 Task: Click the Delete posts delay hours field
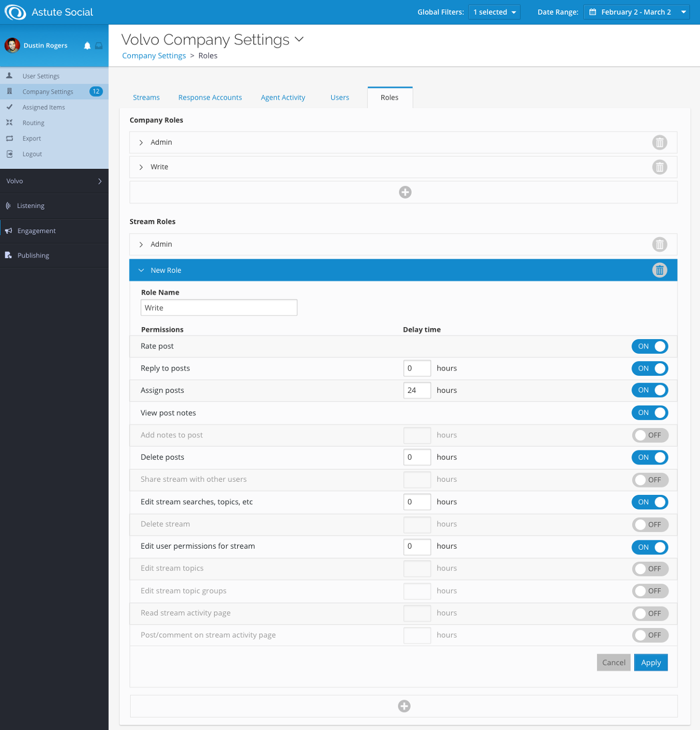tap(417, 457)
